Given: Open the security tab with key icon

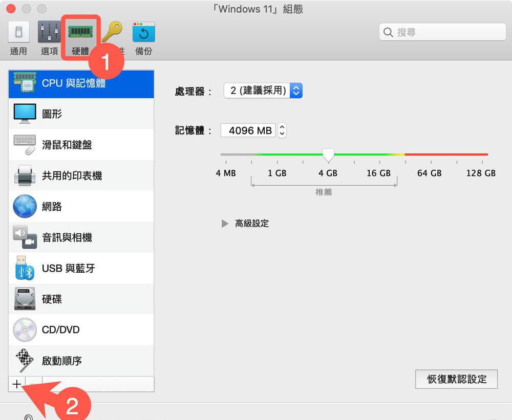Looking at the screenshot, I should coord(112,38).
